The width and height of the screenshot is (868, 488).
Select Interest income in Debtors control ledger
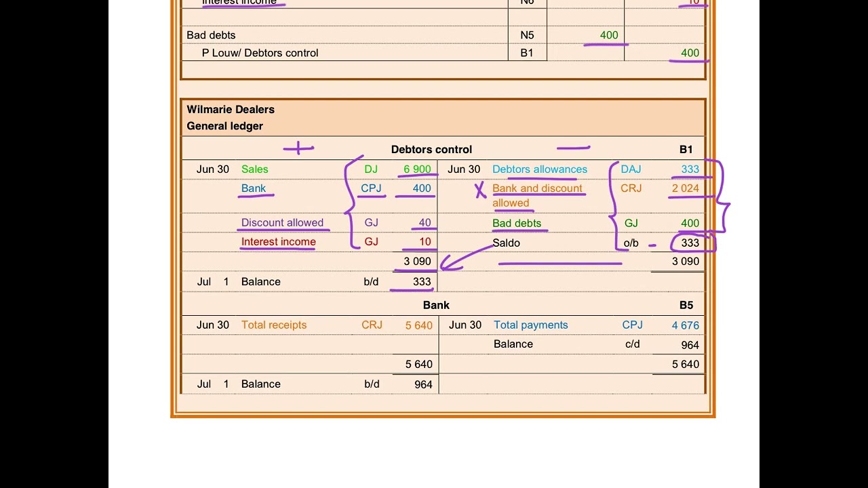tap(279, 241)
